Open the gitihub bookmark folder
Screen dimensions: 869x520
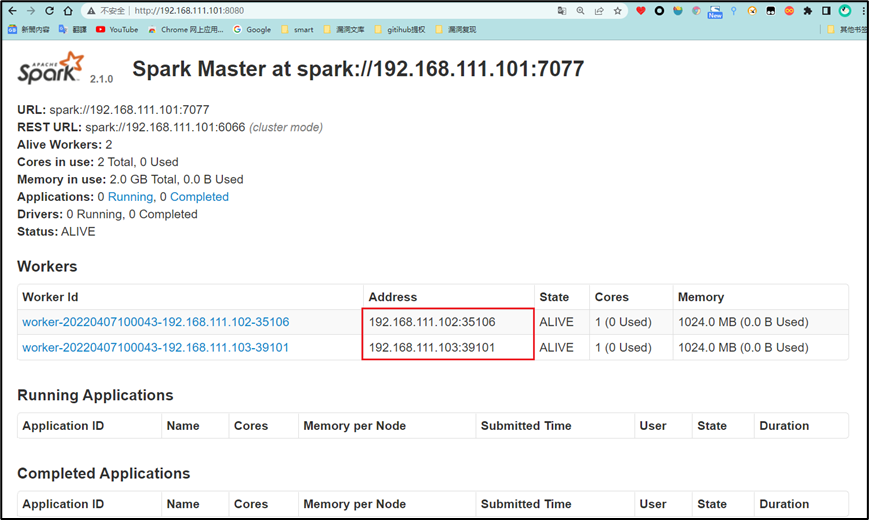[400, 29]
